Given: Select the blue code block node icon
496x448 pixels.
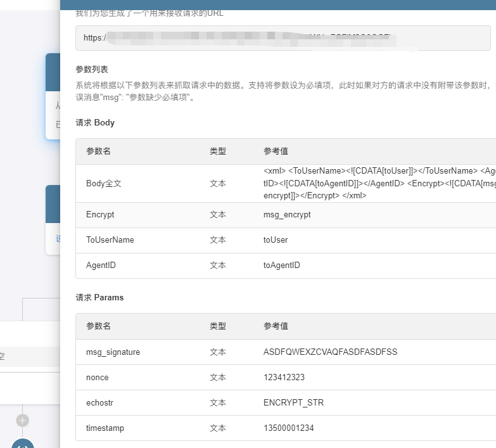Looking at the screenshot, I should [x=23, y=444].
